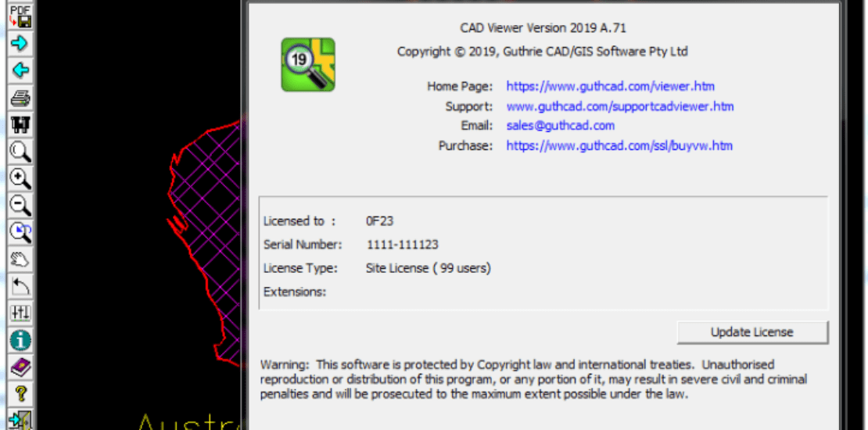Activate the hand pan tool
The image size is (868, 430).
[x=20, y=260]
